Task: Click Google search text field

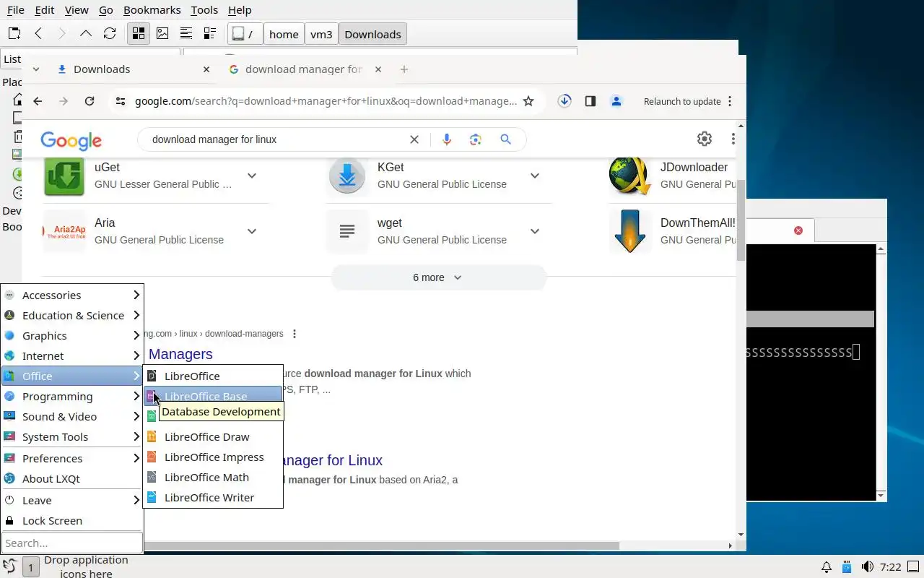Action: pyautogui.click(x=274, y=139)
